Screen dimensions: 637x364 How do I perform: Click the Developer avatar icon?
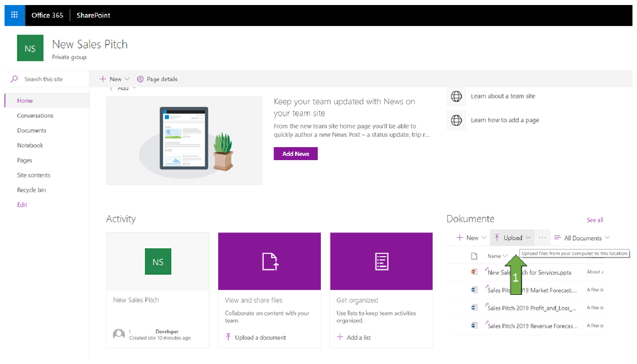pos(119,334)
